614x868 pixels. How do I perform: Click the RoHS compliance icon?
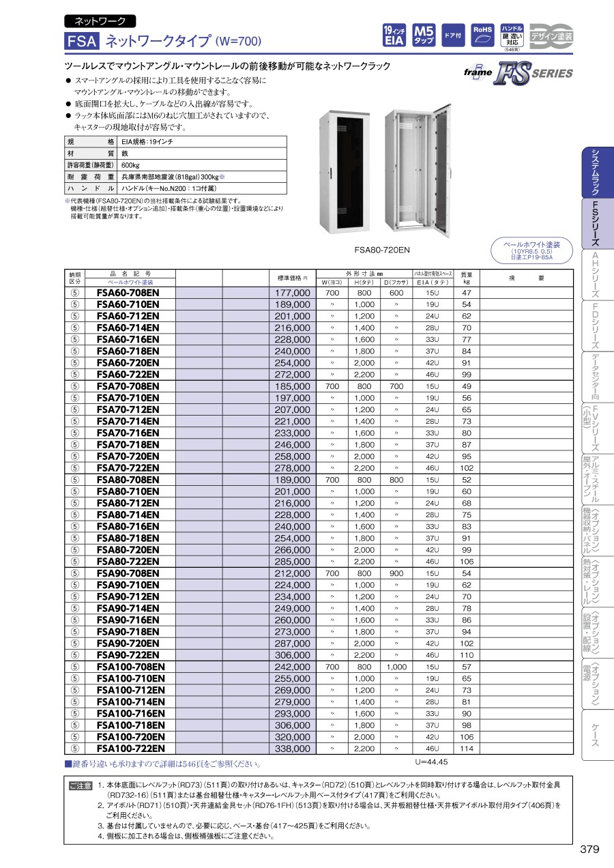[x=482, y=34]
